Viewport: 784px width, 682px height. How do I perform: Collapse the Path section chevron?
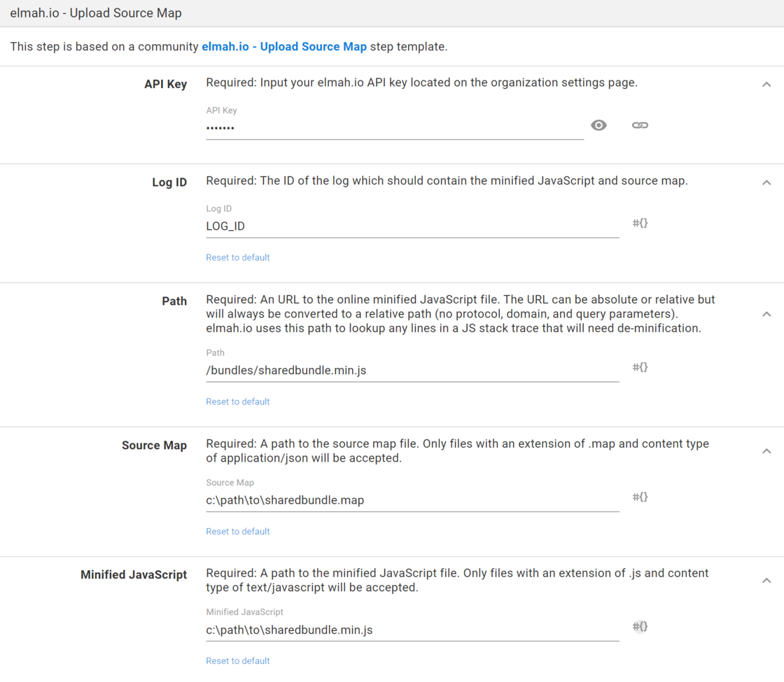(x=766, y=314)
